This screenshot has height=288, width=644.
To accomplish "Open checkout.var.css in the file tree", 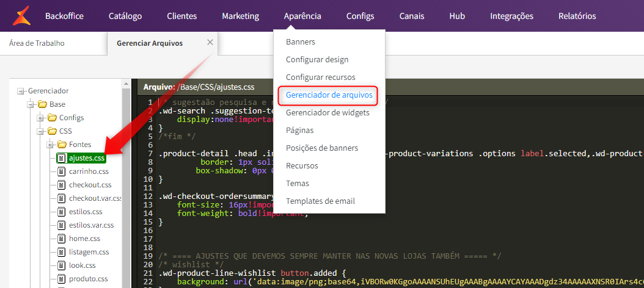I will click(95, 198).
